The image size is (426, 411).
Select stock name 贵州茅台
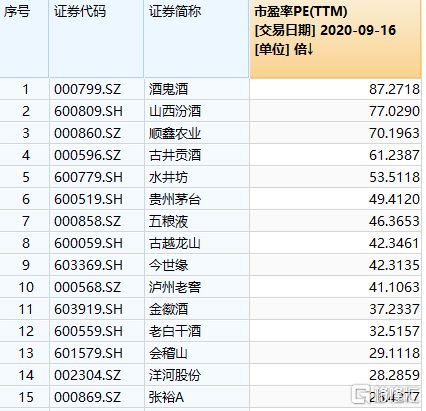click(x=175, y=199)
